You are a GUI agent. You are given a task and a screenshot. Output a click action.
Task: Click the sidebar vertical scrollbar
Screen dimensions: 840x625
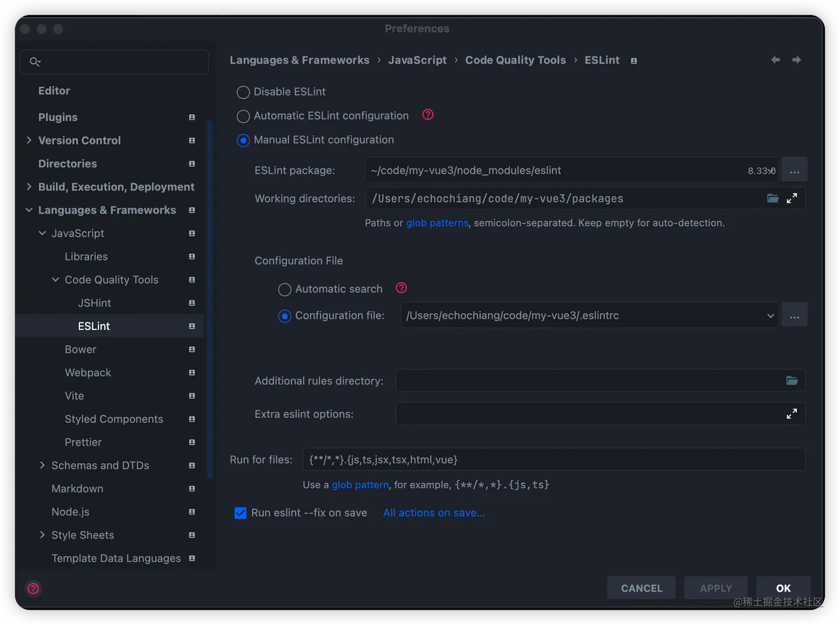pos(210,299)
